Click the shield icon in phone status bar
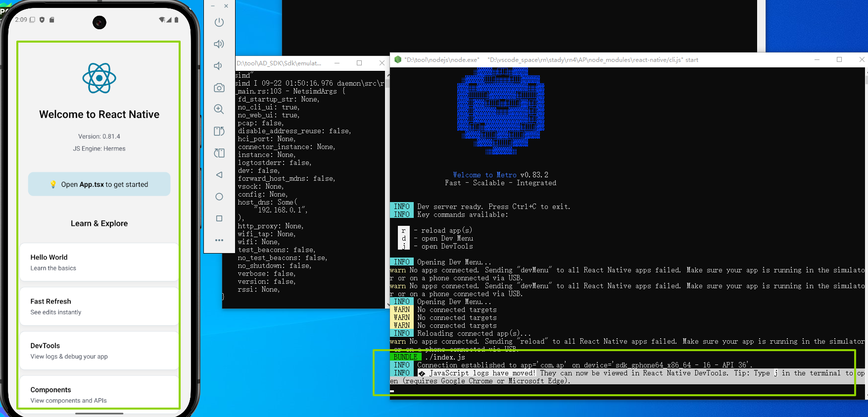This screenshot has height=417, width=868. pyautogui.click(x=42, y=20)
